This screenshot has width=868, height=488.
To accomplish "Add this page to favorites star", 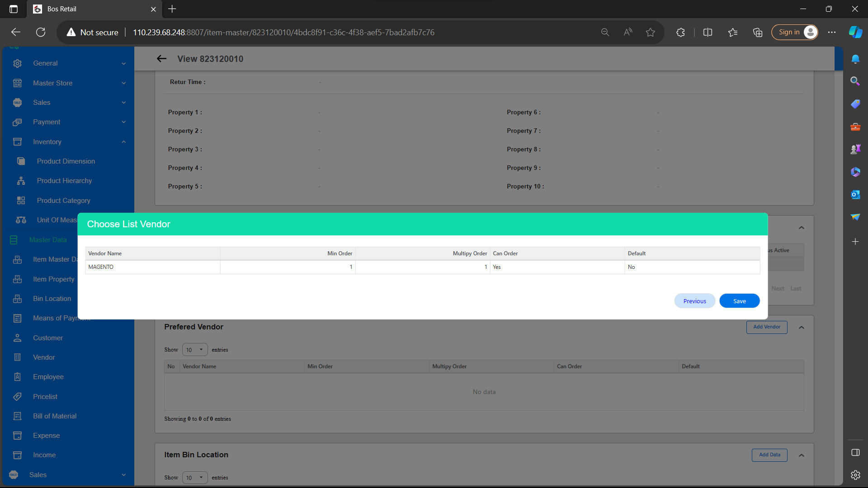I will click(x=650, y=32).
